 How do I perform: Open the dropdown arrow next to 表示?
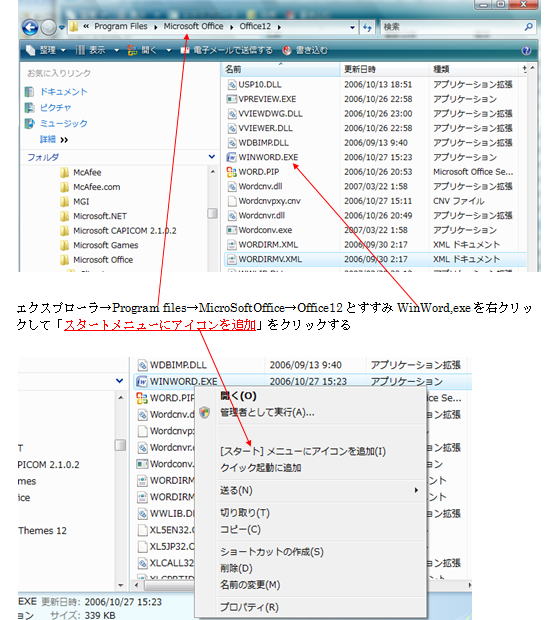(x=116, y=51)
